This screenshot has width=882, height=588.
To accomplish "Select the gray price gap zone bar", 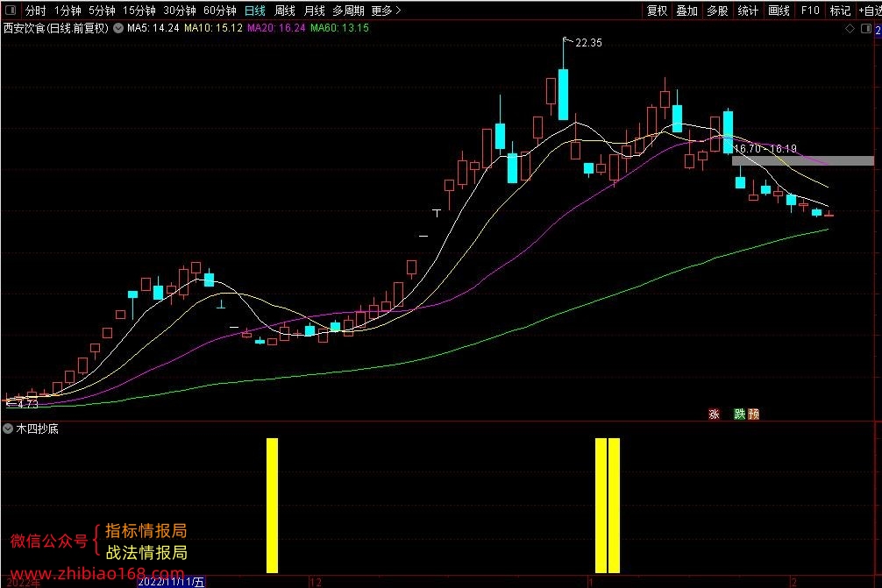I will pyautogui.click(x=803, y=160).
